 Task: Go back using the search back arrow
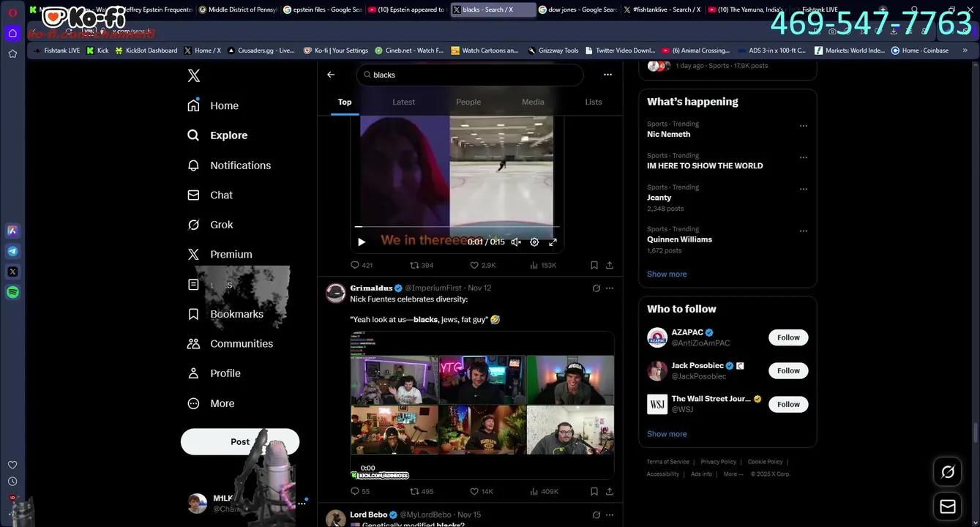tap(331, 75)
